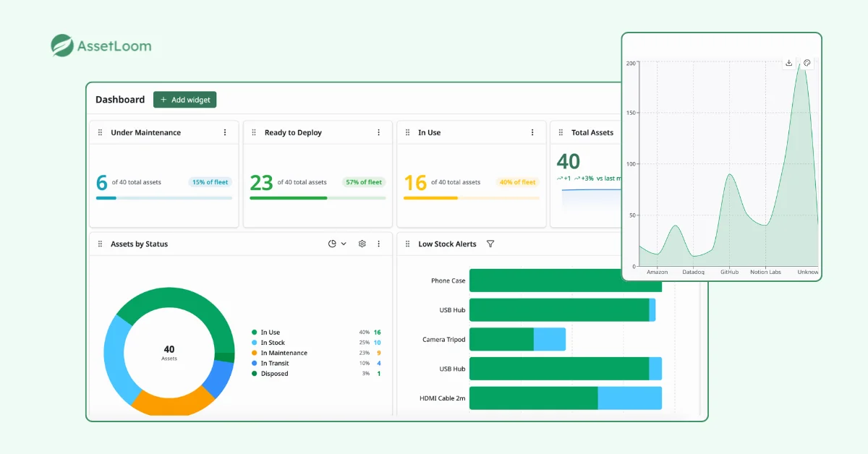Toggle the Disposed legend entry
The image size is (868, 454).
pos(270,374)
